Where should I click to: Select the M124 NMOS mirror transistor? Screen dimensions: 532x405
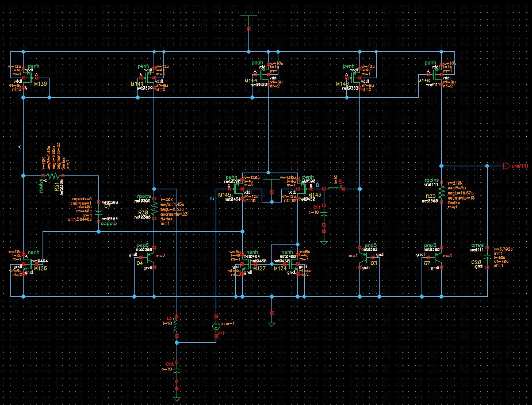292,264
